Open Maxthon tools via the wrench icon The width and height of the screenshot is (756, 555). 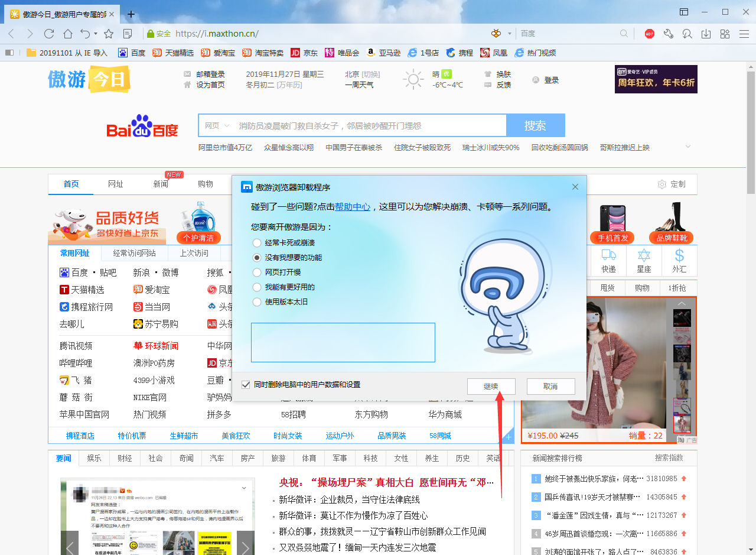667,34
